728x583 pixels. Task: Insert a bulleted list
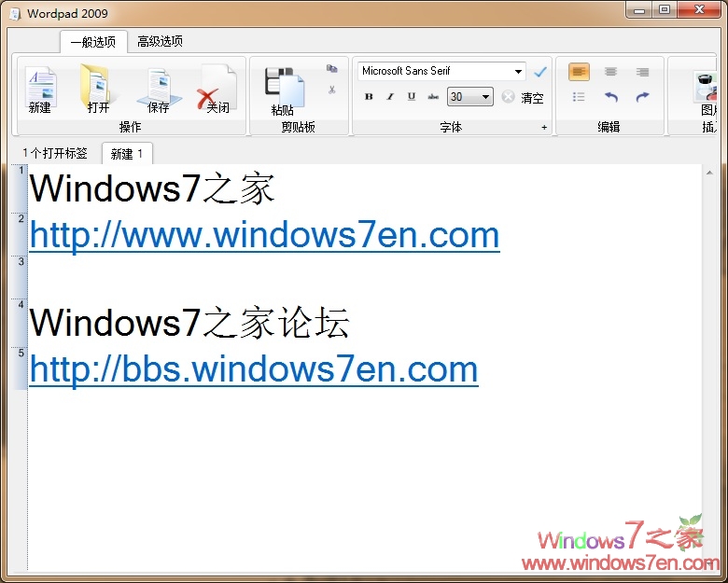coord(579,97)
